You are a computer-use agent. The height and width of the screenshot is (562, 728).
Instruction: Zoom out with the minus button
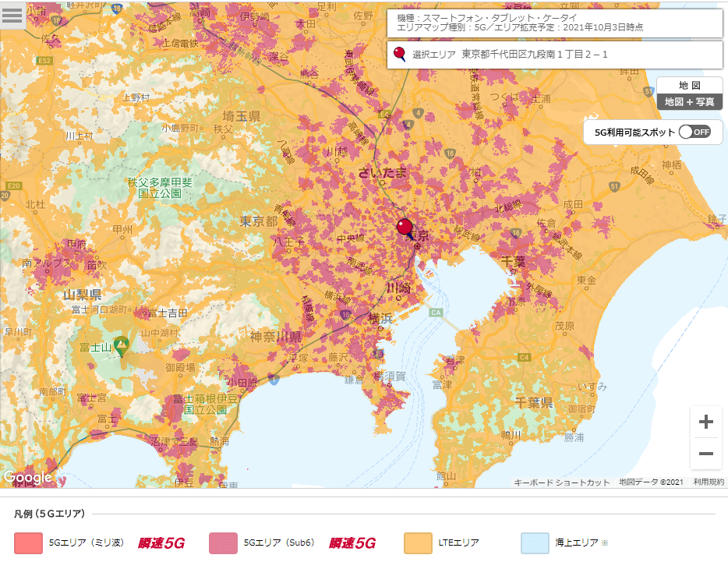tap(705, 454)
